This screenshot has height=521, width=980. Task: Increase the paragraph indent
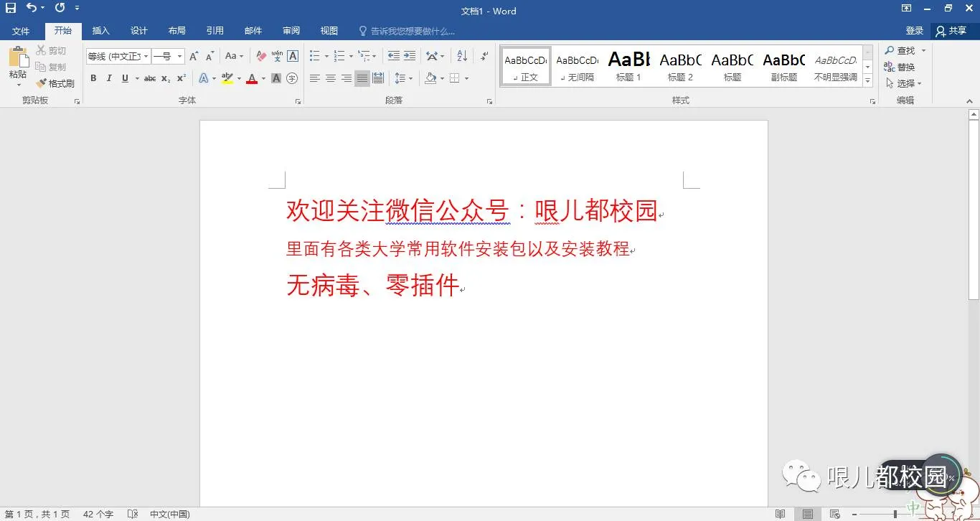tap(410, 56)
